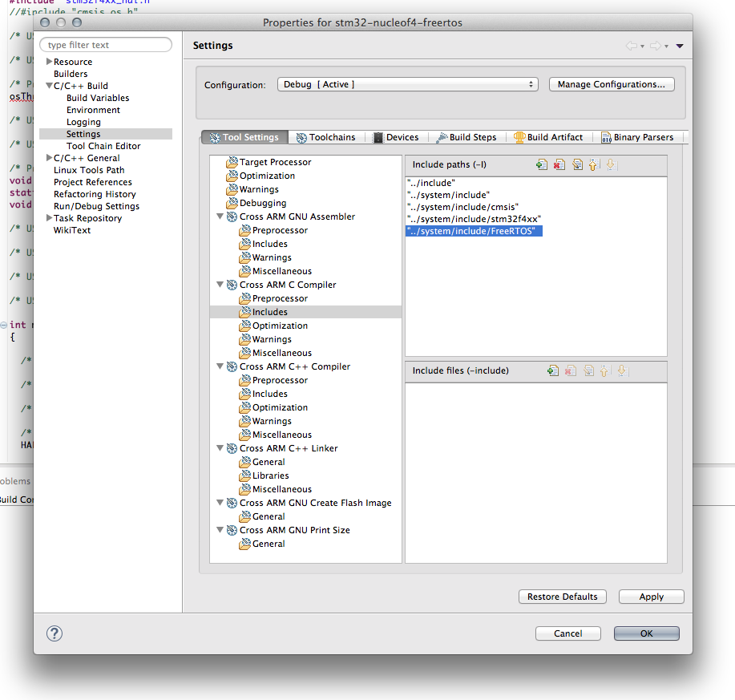Open the Build Artifact tab
The width and height of the screenshot is (735, 700).
(x=548, y=137)
